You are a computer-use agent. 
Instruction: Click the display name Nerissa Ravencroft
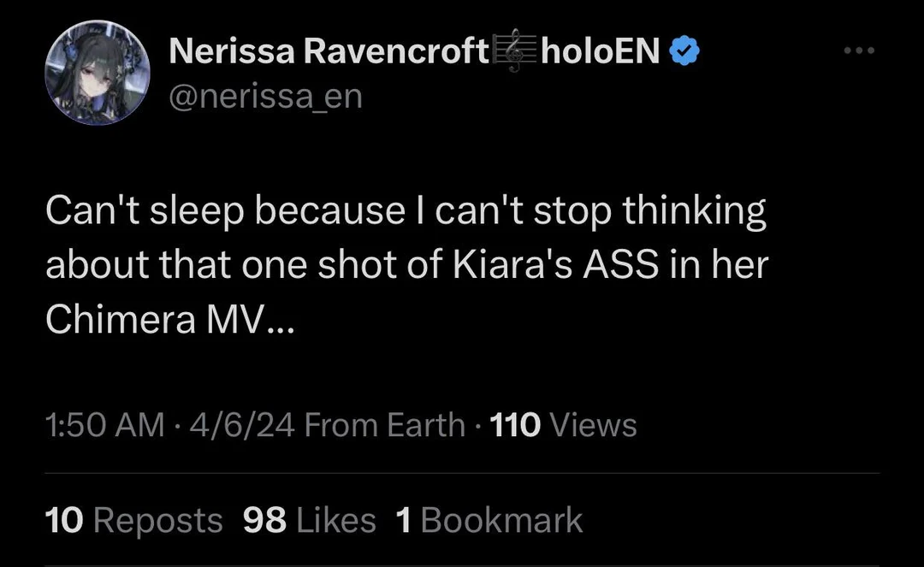click(329, 51)
